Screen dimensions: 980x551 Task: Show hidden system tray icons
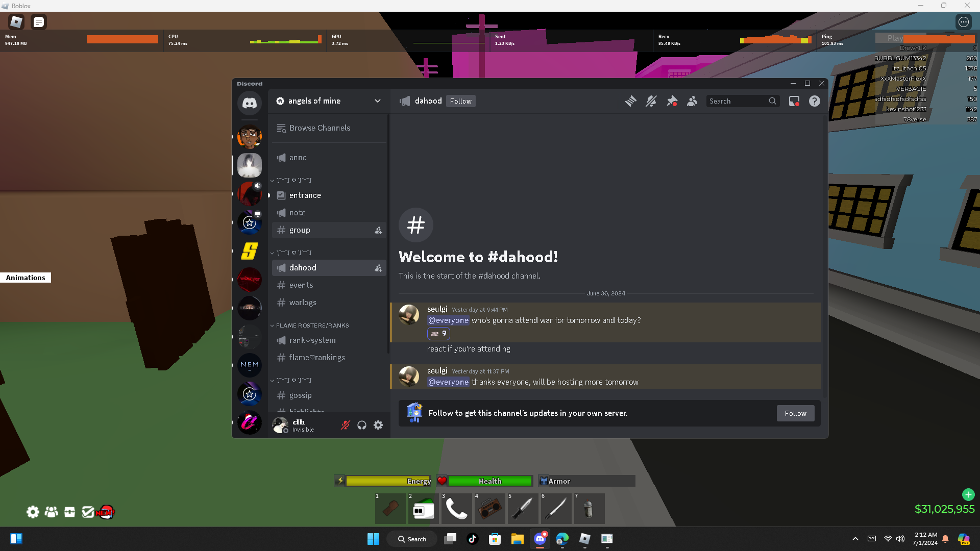(855, 539)
